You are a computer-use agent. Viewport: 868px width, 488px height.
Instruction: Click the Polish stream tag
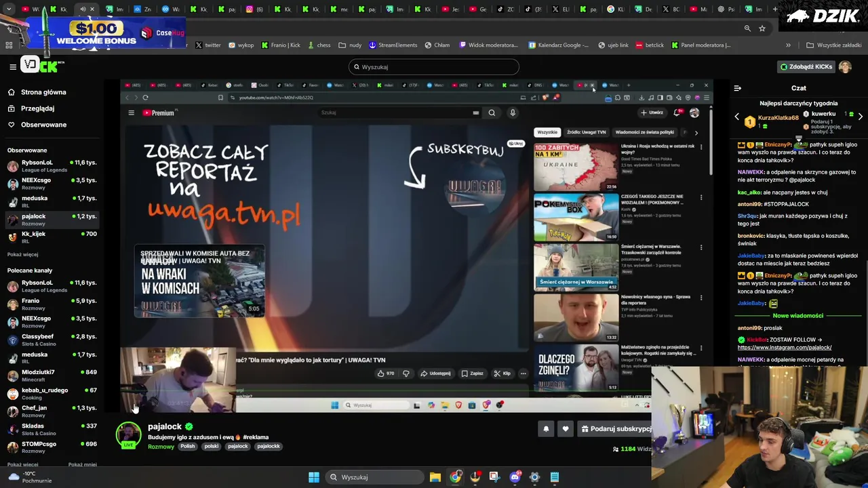click(188, 446)
